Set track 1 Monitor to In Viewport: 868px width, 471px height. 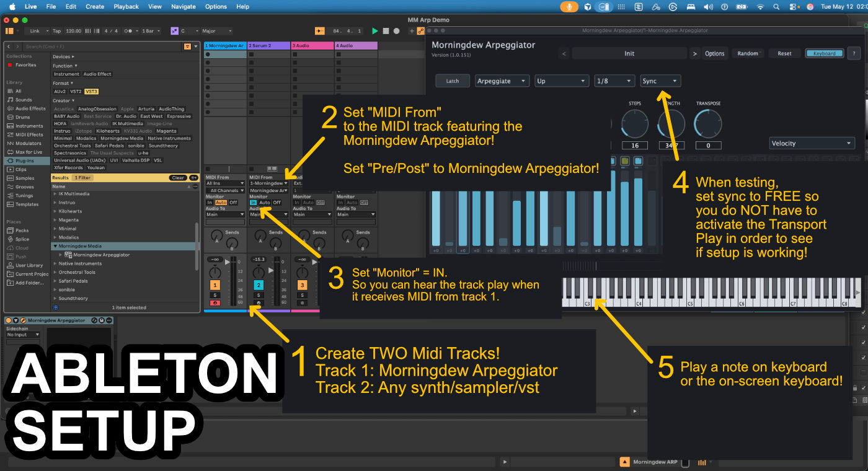210,203
